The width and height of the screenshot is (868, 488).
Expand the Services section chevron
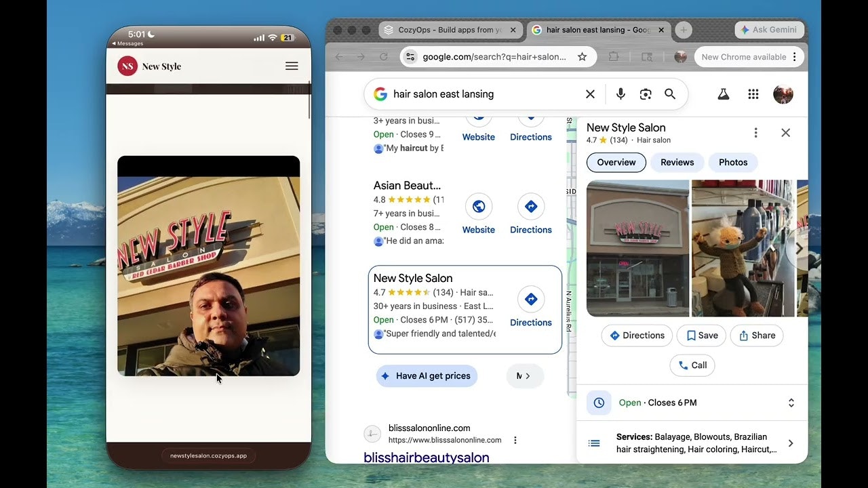[791, 443]
